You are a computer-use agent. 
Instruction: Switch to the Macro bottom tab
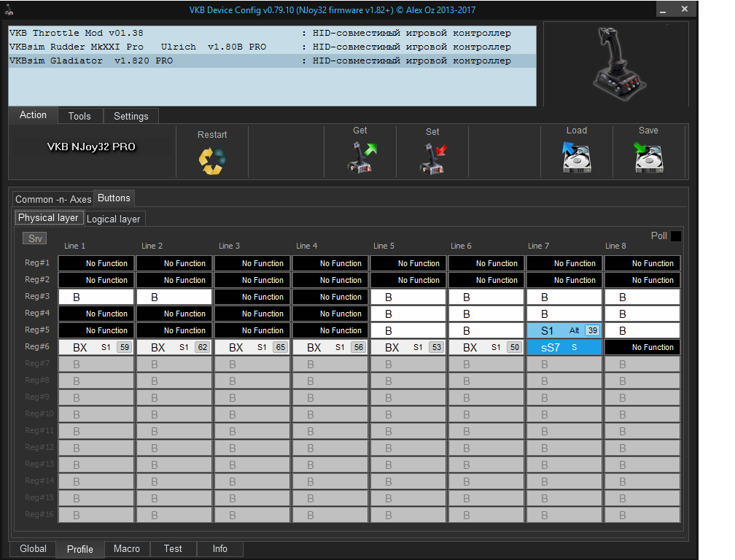[x=127, y=549]
